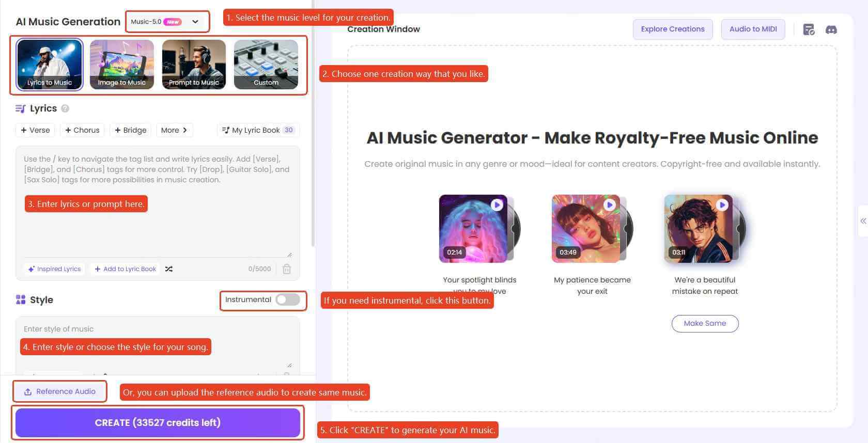Viewport: 868px width, 443px height.
Task: Open the 03:11 song cover thumbnail
Action: [699, 229]
